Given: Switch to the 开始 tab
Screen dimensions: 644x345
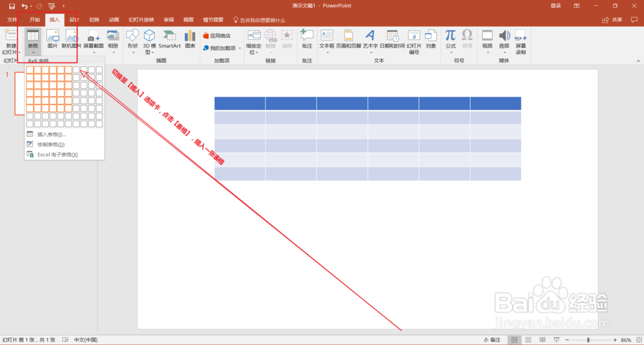Looking at the screenshot, I should [35, 20].
